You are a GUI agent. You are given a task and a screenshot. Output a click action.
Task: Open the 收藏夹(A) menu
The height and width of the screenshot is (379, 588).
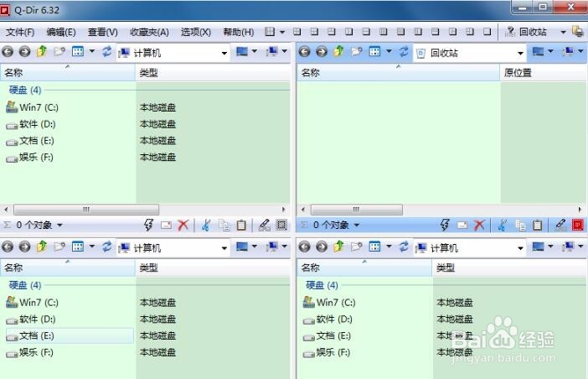pos(149,32)
